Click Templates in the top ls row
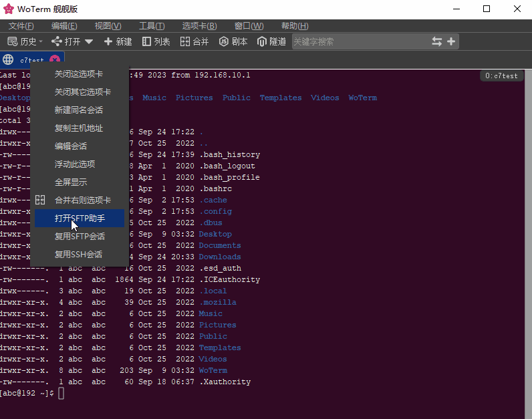Image resolution: width=532 pixels, height=419 pixels. [281, 98]
